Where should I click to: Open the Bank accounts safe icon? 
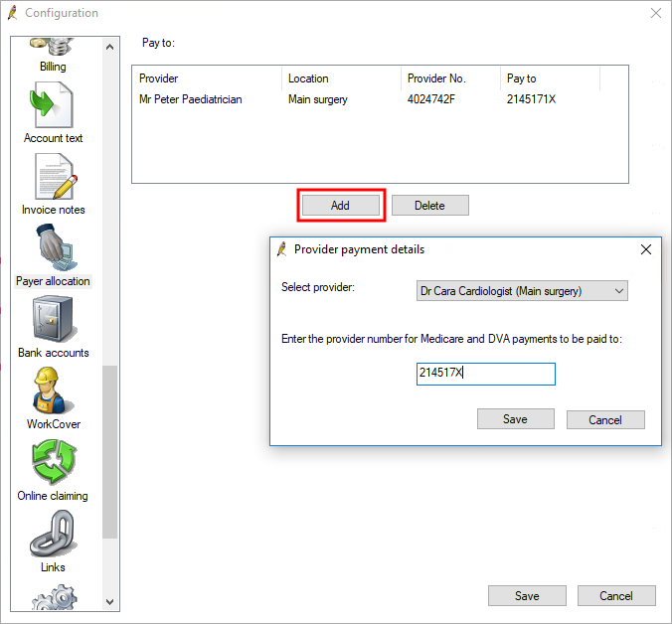(55, 319)
